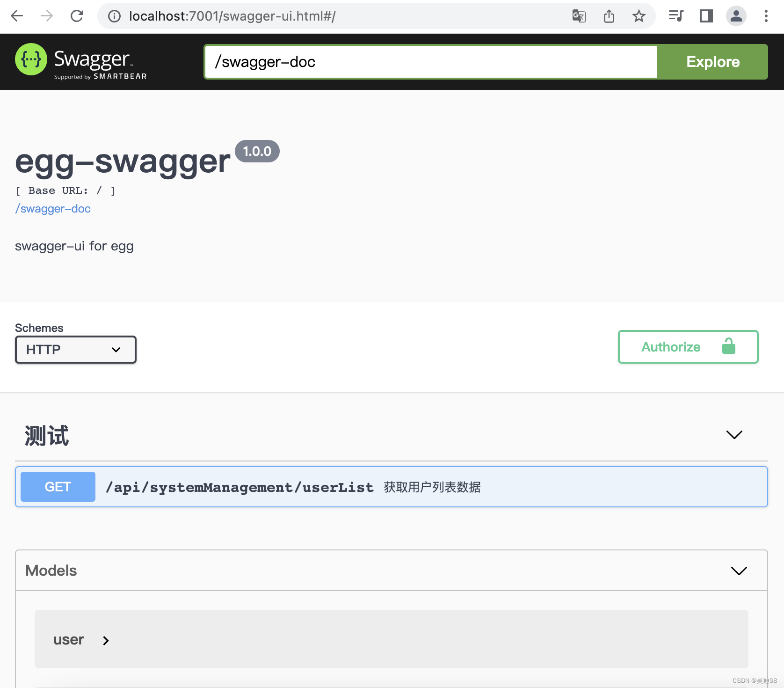This screenshot has width=784, height=688.
Task: View site info icon in address bar
Action: (x=114, y=16)
